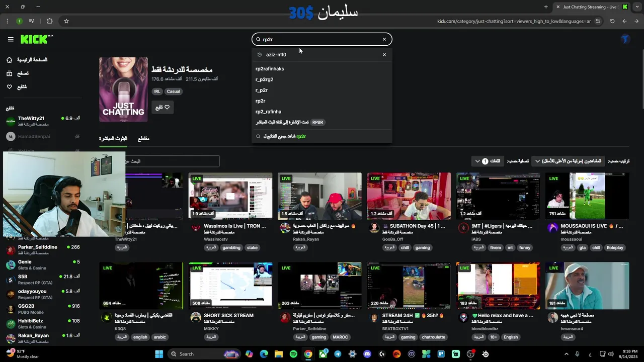Viewport: 644px width, 362px height.
Task: Open the languages filter dropdown
Action: [x=488, y=161]
